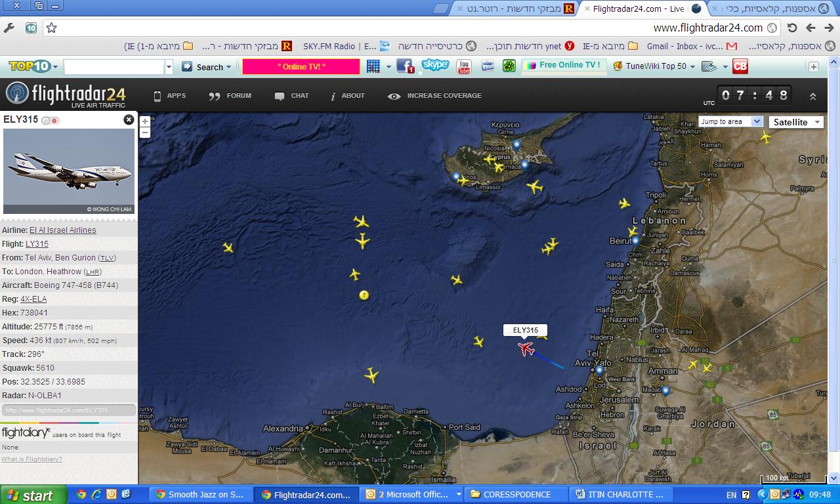
Task: Open the 4X-ELA registration link
Action: pos(33,299)
